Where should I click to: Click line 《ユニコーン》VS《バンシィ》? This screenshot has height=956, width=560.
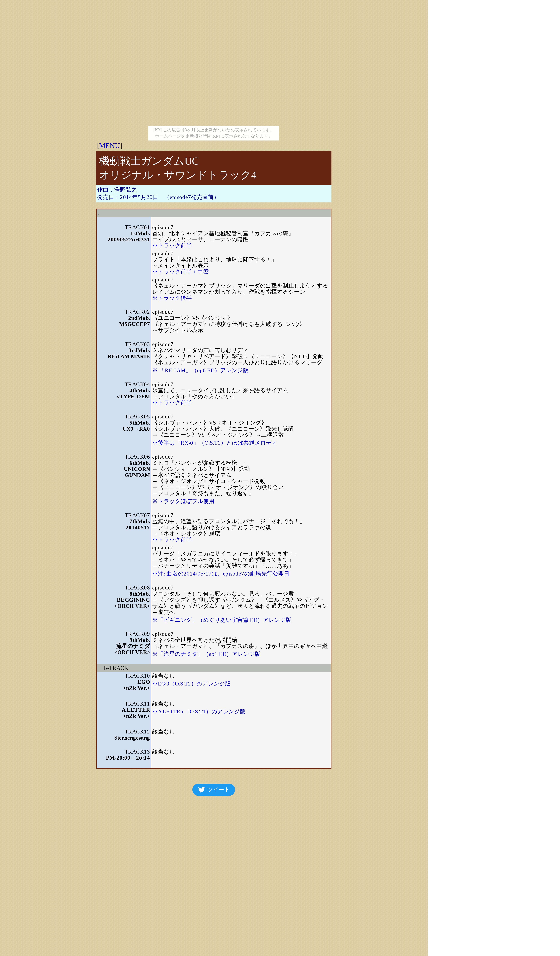[x=193, y=318]
